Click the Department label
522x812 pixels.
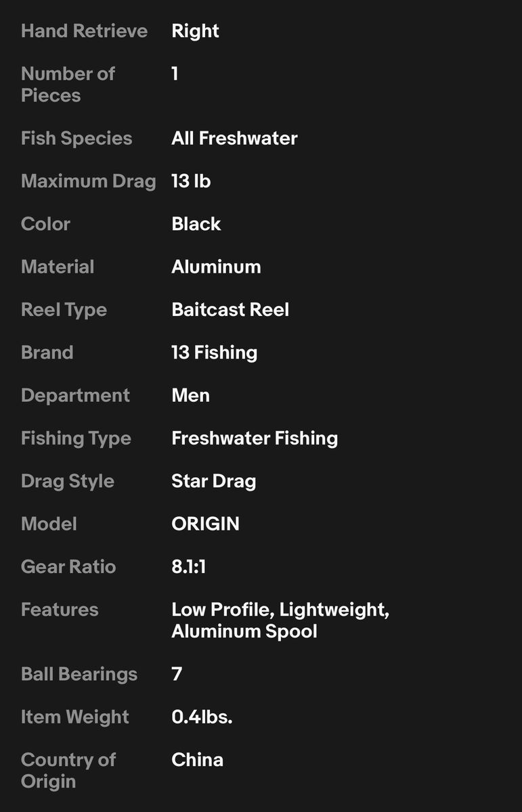point(75,395)
